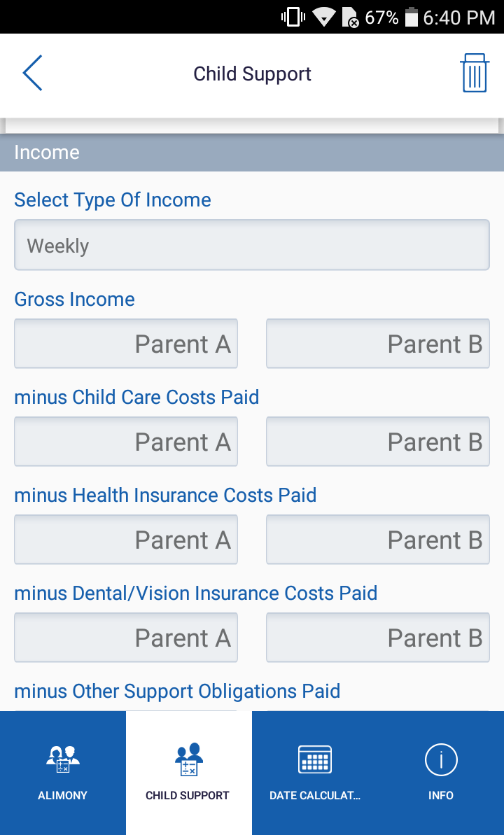The height and width of the screenshot is (835, 504).
Task: Tap the trash can delete icon
Action: tap(474, 73)
